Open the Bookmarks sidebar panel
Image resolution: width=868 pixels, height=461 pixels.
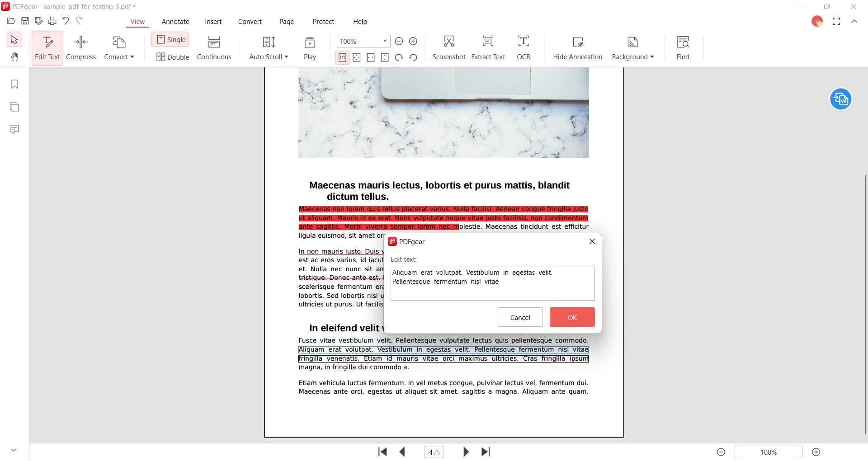(14, 84)
